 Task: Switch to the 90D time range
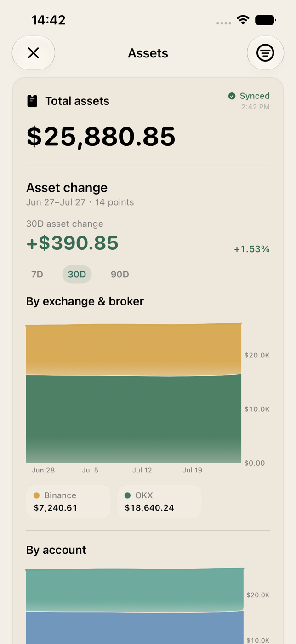(x=120, y=274)
